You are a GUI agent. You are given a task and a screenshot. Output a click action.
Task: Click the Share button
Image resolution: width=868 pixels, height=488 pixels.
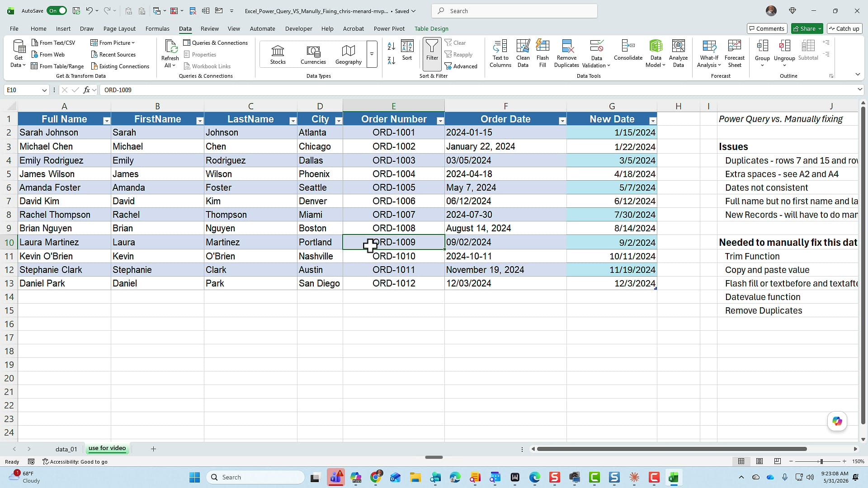pos(807,28)
